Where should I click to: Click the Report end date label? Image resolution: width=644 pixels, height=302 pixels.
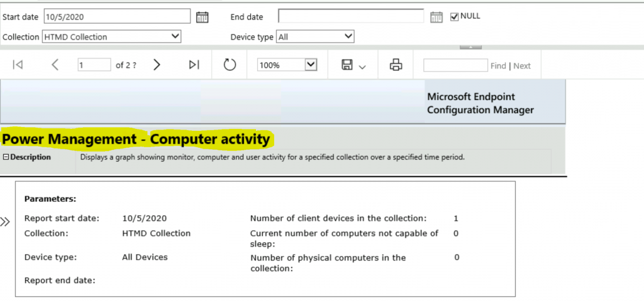click(x=60, y=281)
